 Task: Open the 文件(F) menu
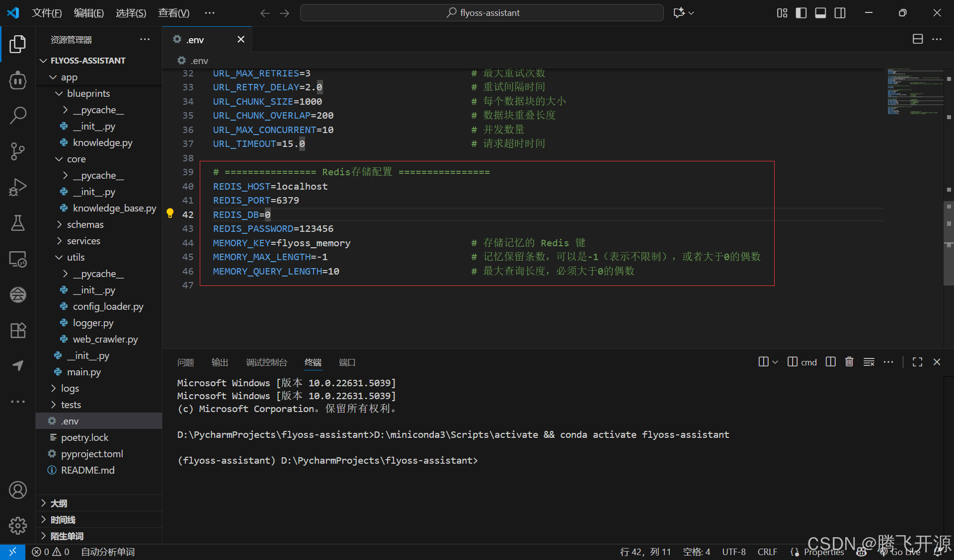(47, 13)
